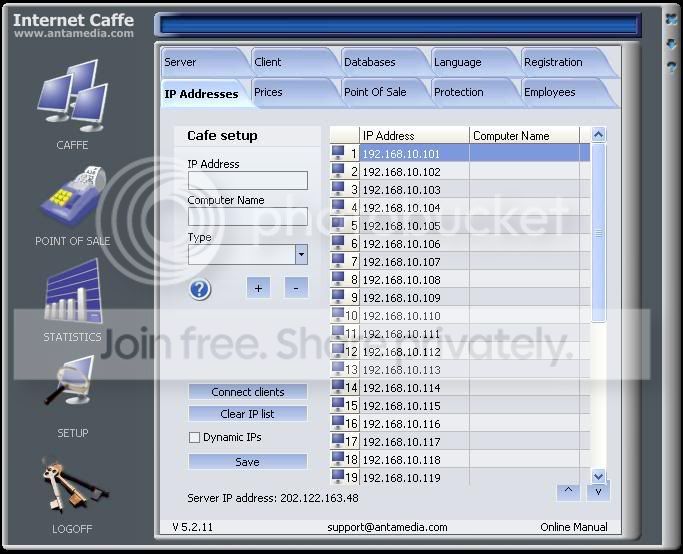Move the selected row up with the caret button
Screen dimensions: 683x554
click(x=568, y=491)
